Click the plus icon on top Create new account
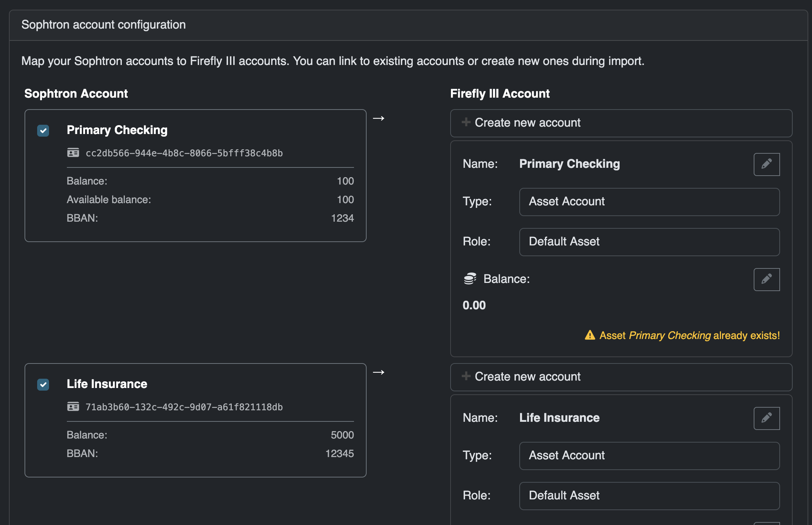Screen dimensions: 812x525 coord(466,122)
